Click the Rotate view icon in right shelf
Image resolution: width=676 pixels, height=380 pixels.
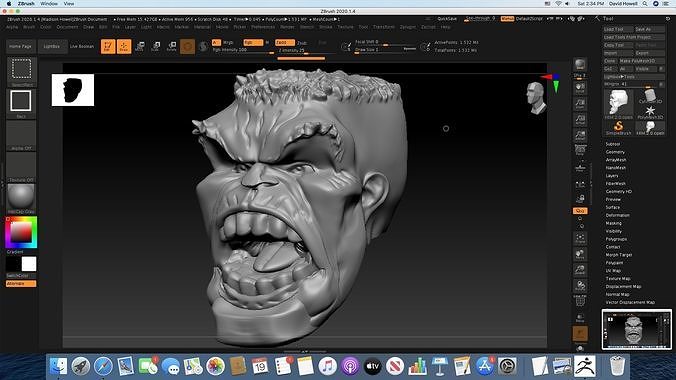(580, 286)
